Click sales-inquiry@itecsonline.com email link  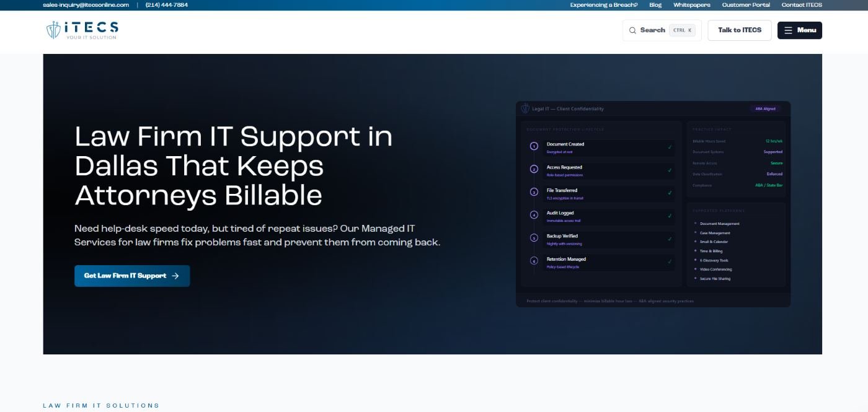click(86, 5)
